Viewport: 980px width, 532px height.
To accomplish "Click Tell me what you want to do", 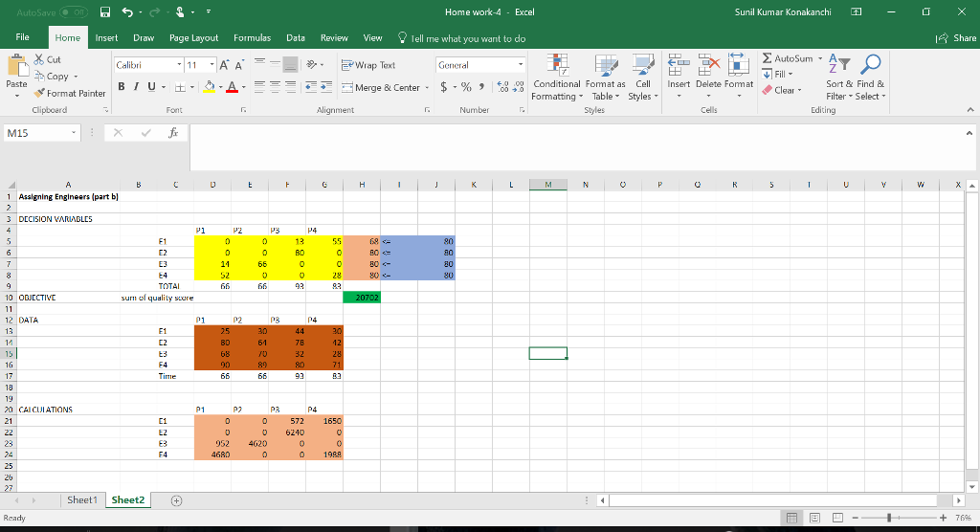I will point(462,38).
